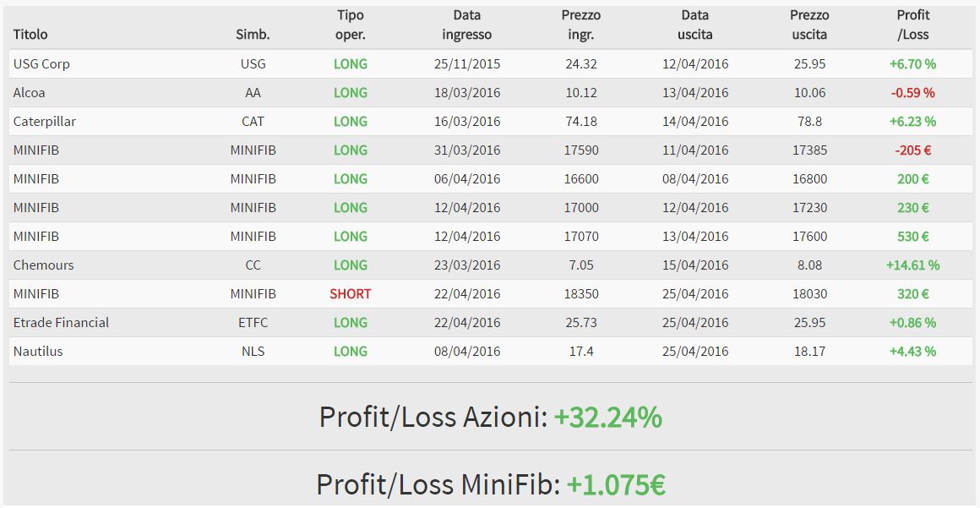Click the Prezzo uscita column header

[809, 25]
